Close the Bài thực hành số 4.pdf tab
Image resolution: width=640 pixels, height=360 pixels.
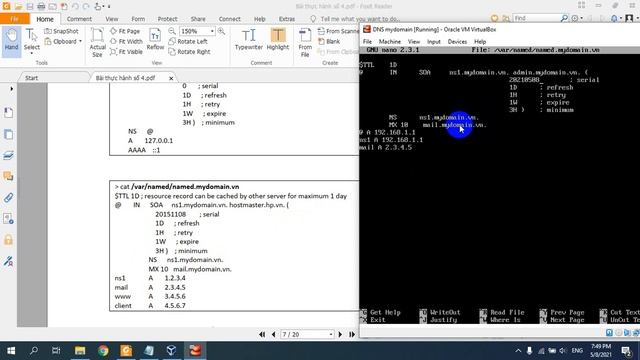pyautogui.click(x=171, y=78)
